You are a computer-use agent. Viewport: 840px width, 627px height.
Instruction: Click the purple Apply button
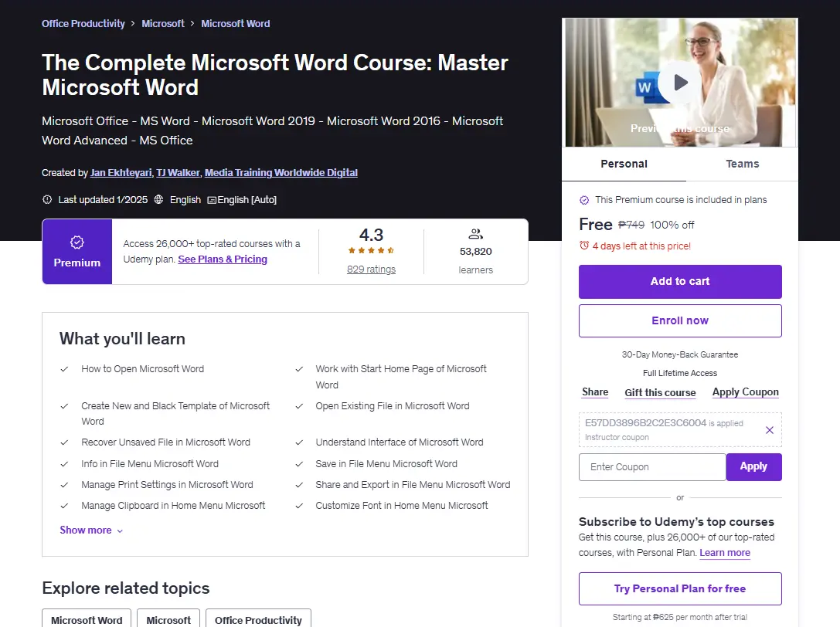(753, 467)
